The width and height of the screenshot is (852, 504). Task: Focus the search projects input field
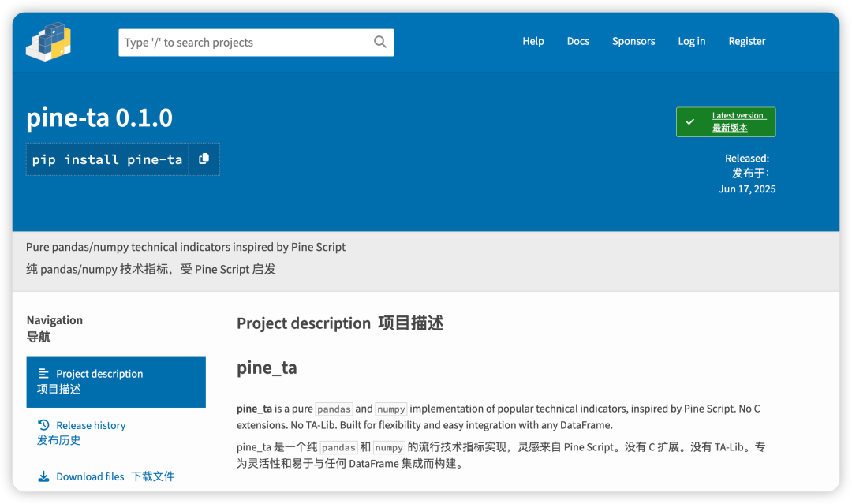pos(256,43)
